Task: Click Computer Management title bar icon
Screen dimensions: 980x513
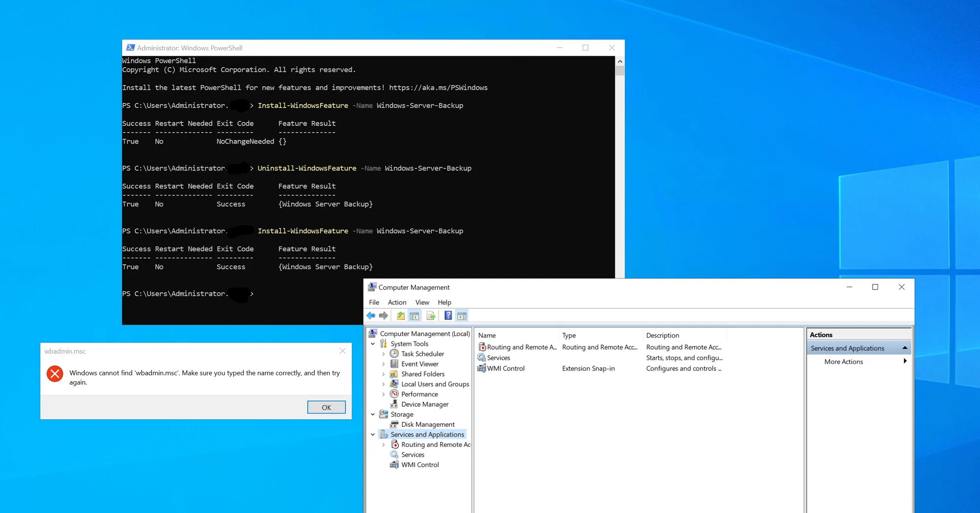Action: tap(372, 287)
